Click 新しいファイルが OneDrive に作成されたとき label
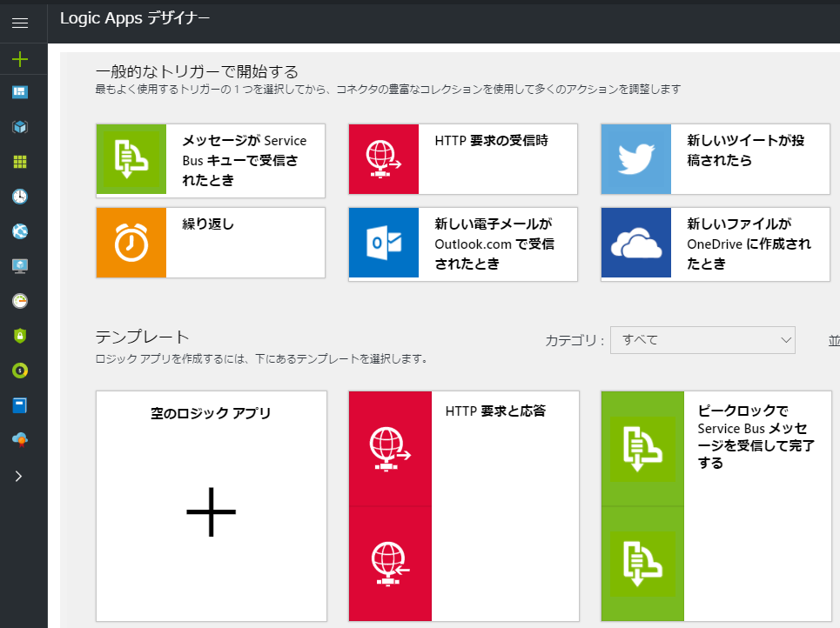 749,244
